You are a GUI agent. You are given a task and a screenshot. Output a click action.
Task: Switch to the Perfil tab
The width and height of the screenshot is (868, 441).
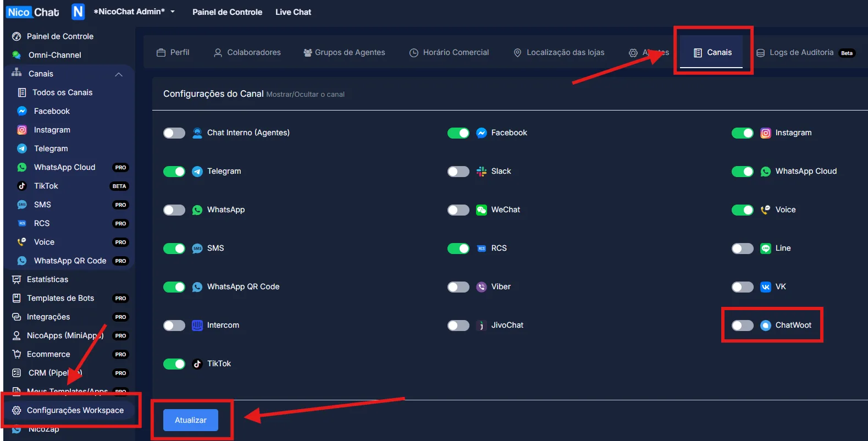point(173,52)
